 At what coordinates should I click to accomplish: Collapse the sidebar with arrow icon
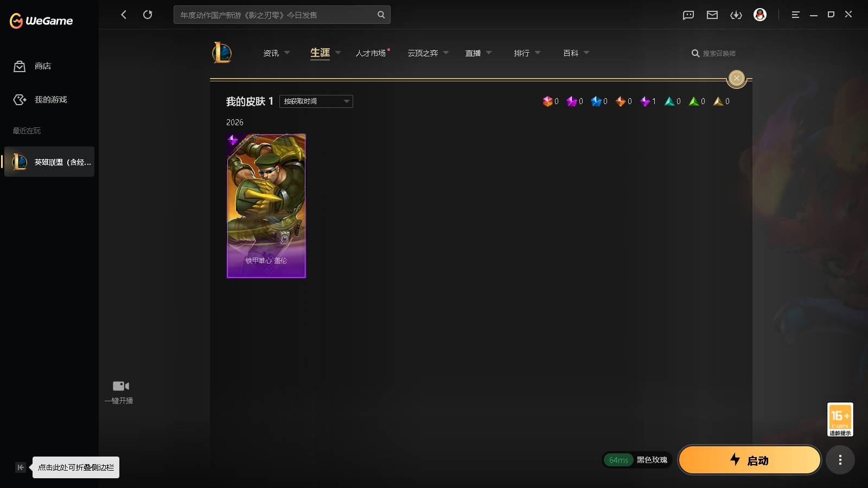coord(21,467)
